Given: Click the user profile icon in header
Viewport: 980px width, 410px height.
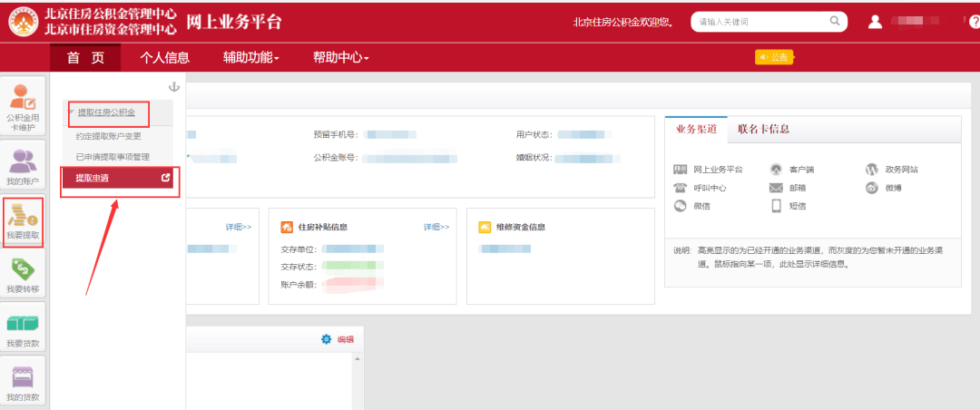Looking at the screenshot, I should pos(875,21).
